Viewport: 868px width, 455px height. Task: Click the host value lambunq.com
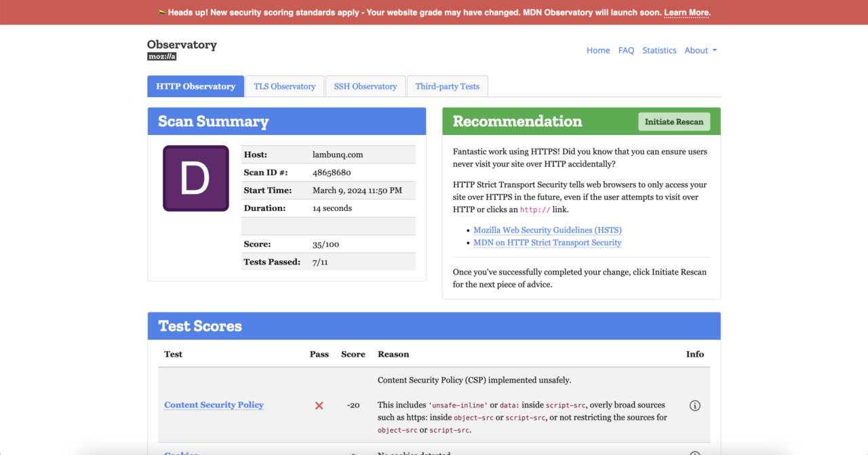[x=338, y=155]
